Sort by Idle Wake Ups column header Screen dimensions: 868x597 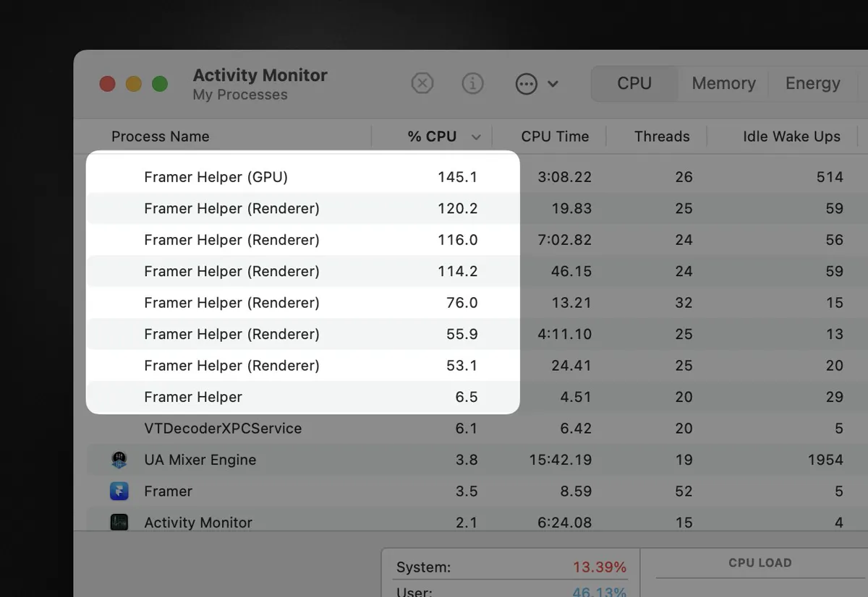click(791, 137)
